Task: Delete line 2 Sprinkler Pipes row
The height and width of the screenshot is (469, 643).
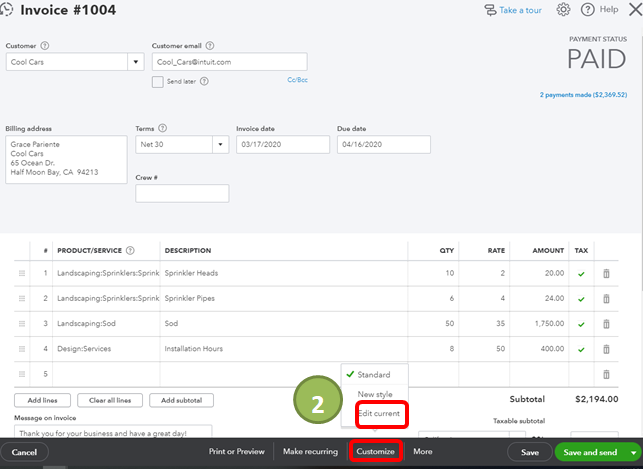Action: click(x=606, y=299)
